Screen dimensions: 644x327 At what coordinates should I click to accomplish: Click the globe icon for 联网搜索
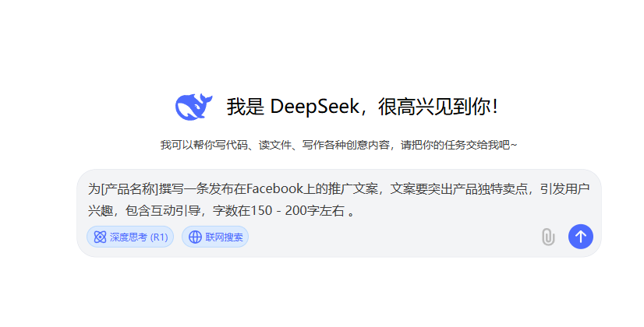(195, 237)
